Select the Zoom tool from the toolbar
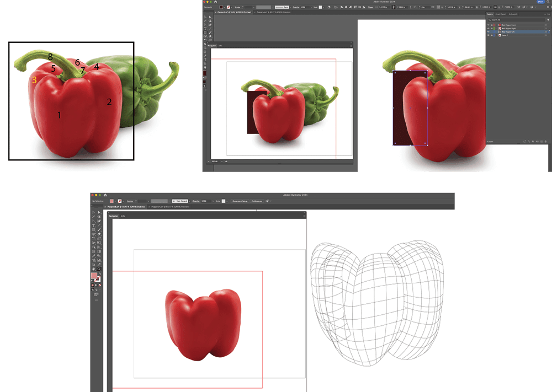552x392 pixels. coord(98,269)
